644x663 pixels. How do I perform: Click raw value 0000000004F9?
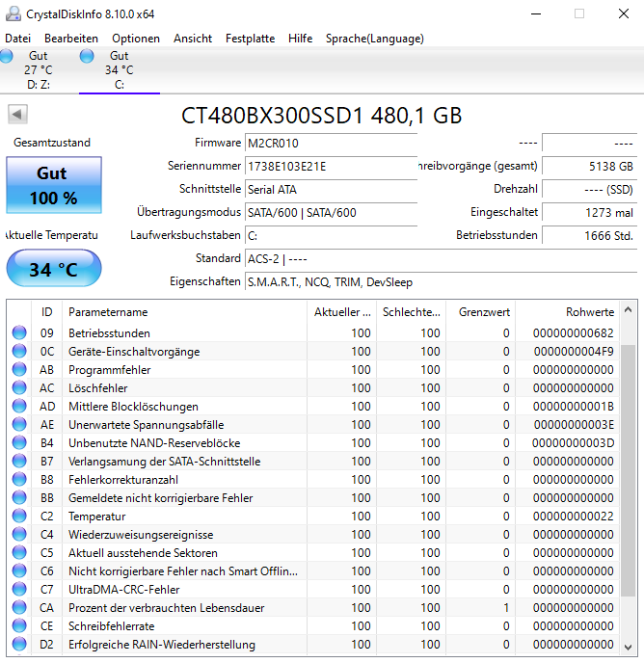[574, 352]
